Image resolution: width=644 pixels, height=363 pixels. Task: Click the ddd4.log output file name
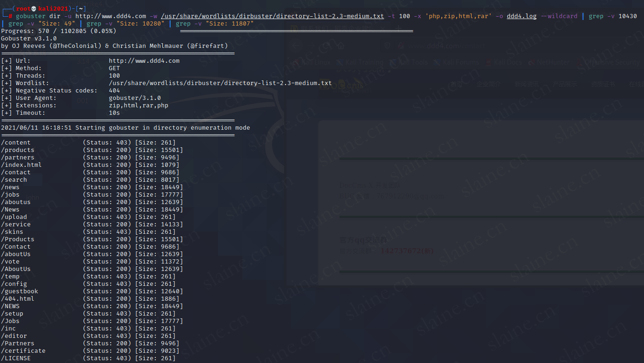521,16
